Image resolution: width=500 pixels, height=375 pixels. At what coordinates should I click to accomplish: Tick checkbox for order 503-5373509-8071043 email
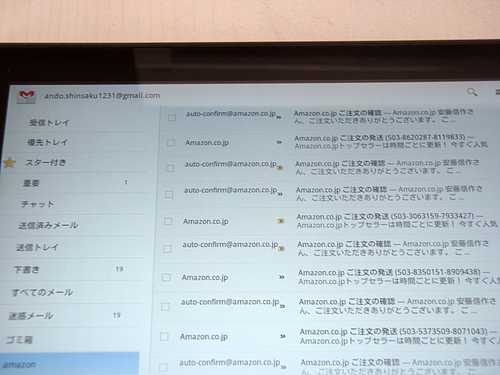point(164,337)
